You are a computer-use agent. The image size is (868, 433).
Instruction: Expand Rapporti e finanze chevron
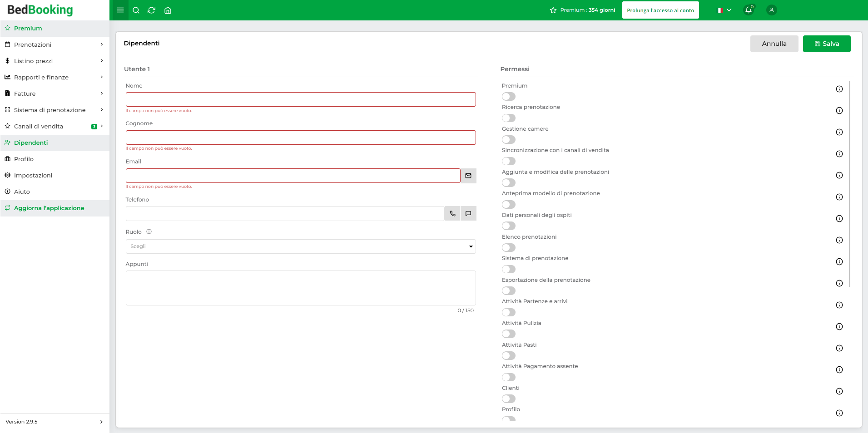click(x=102, y=77)
